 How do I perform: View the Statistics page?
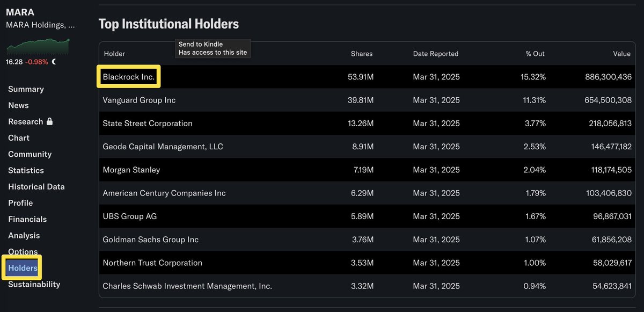coord(26,170)
